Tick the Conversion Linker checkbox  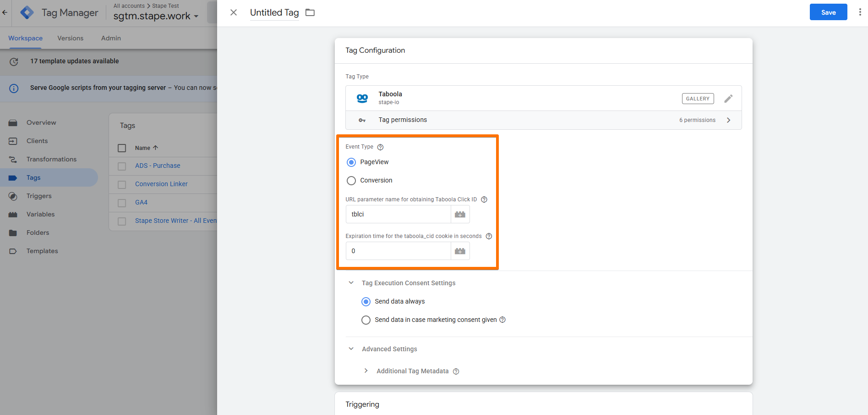pos(122,184)
